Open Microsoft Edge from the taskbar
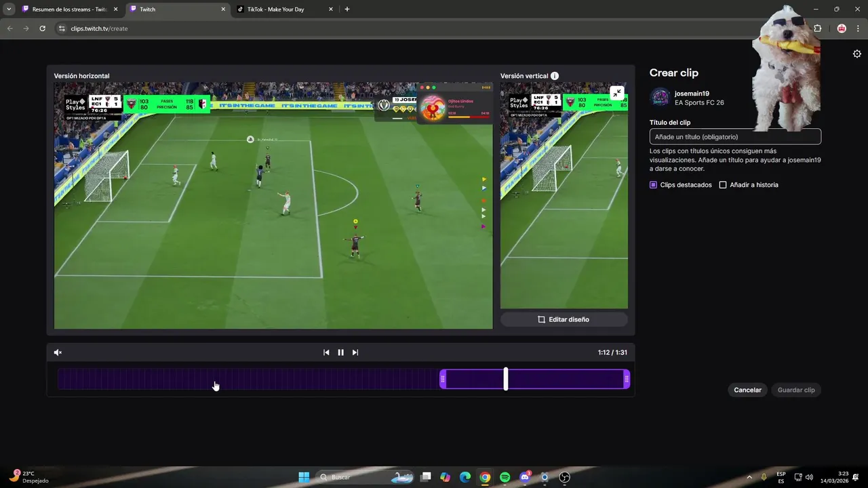Image resolution: width=868 pixels, height=488 pixels. coord(465,477)
